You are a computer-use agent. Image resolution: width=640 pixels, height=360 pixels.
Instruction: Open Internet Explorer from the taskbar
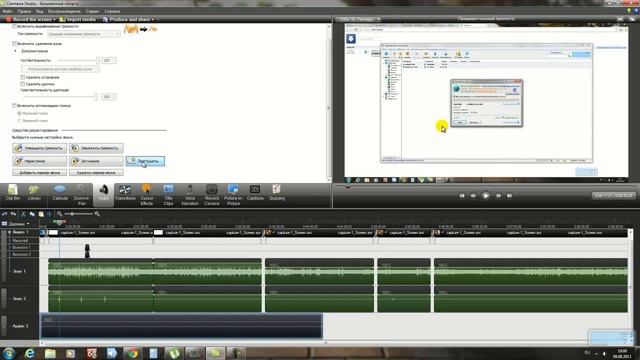pyautogui.click(x=29, y=353)
